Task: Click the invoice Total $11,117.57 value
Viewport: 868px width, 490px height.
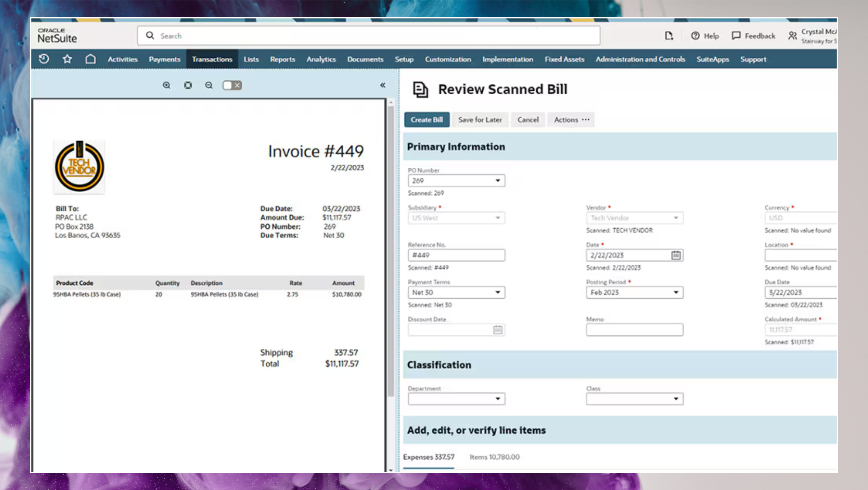Action: coord(342,364)
